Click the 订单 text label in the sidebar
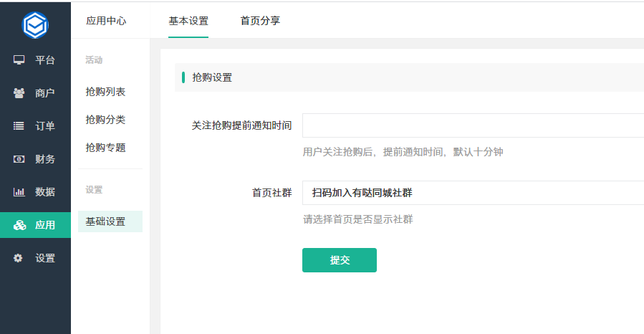 45,126
